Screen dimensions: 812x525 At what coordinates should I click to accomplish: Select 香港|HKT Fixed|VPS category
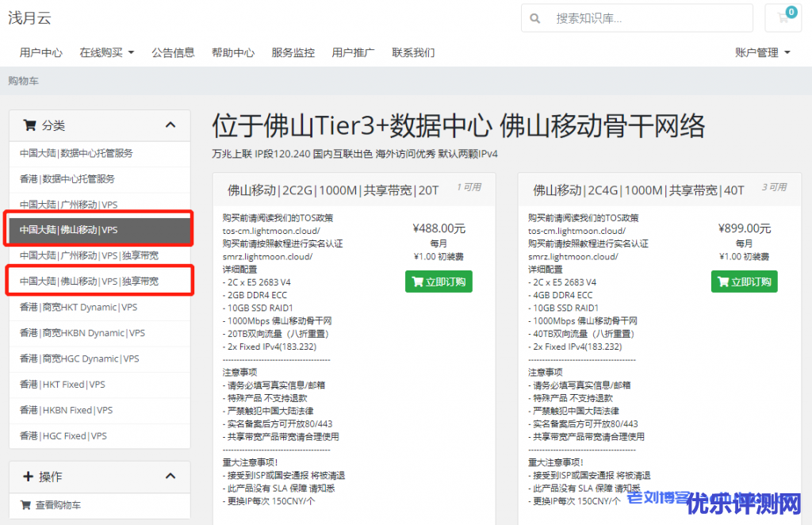tap(63, 385)
